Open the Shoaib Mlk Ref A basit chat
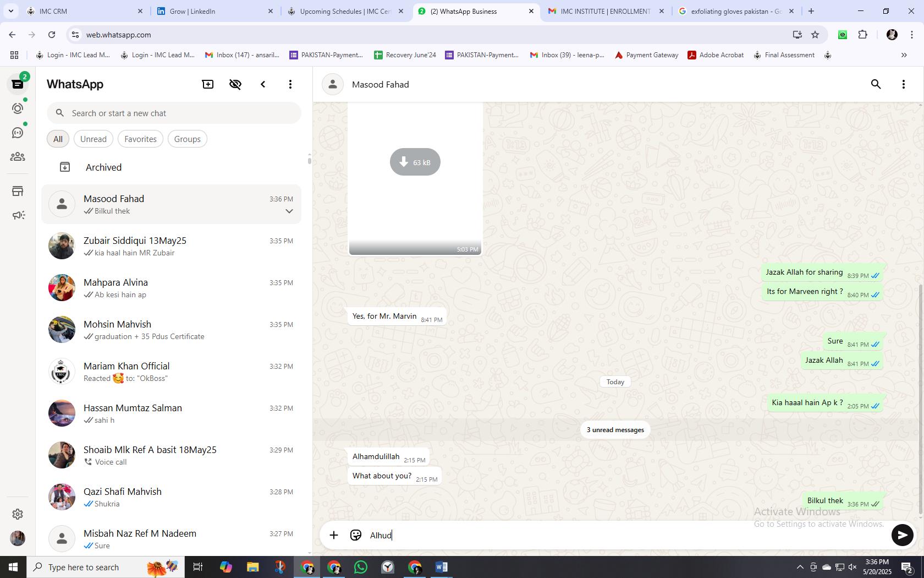Viewport: 924px width, 578px height. pos(171,455)
